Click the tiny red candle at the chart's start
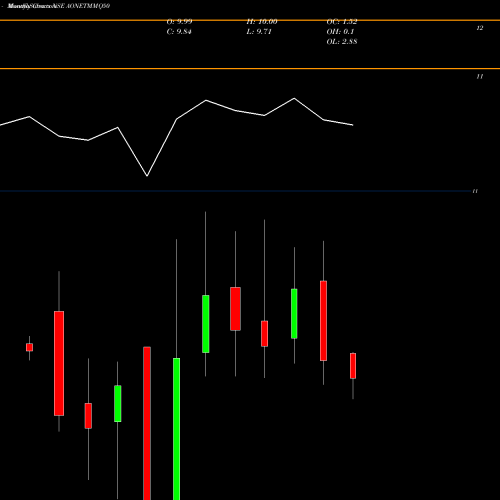500x500 pixels. (29, 347)
